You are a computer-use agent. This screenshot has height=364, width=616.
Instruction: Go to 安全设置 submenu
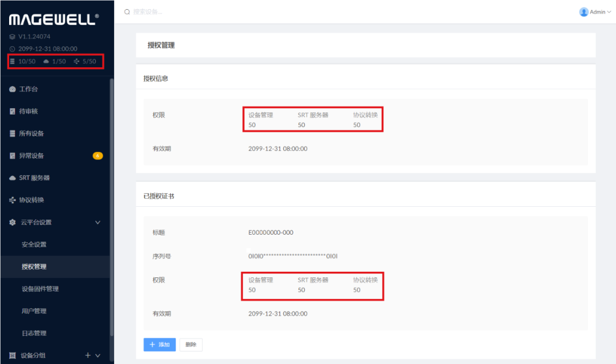(x=34, y=245)
